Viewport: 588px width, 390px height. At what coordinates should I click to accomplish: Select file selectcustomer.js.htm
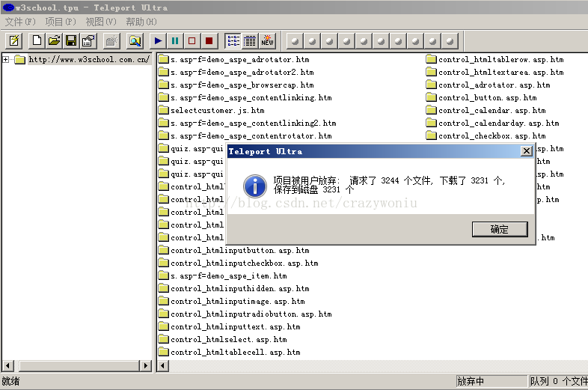pyautogui.click(x=218, y=110)
